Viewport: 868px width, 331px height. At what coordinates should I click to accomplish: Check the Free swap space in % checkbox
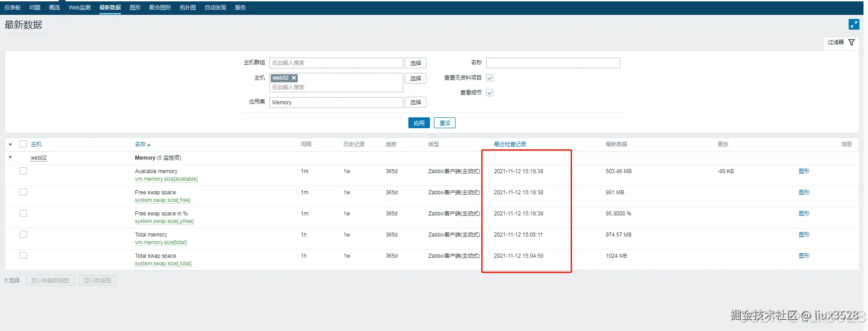[23, 213]
